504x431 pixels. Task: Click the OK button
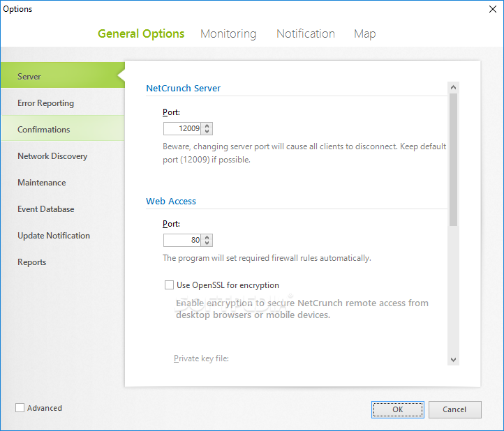point(398,409)
